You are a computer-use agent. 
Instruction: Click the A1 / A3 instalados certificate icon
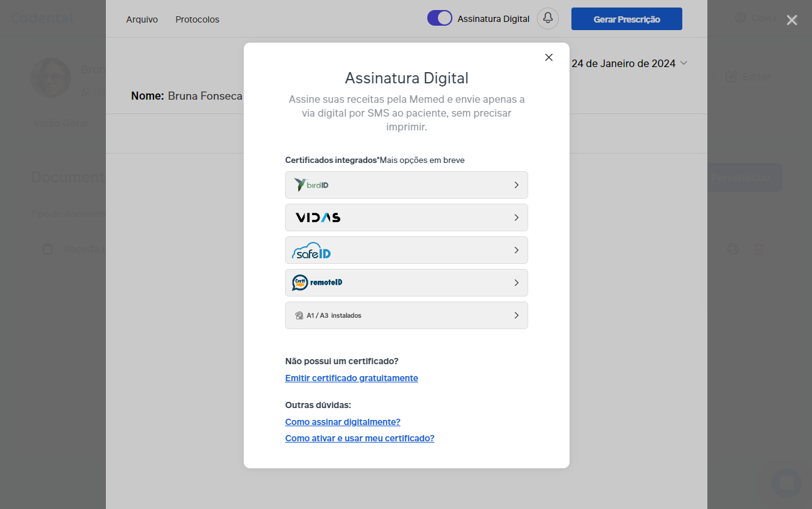299,315
